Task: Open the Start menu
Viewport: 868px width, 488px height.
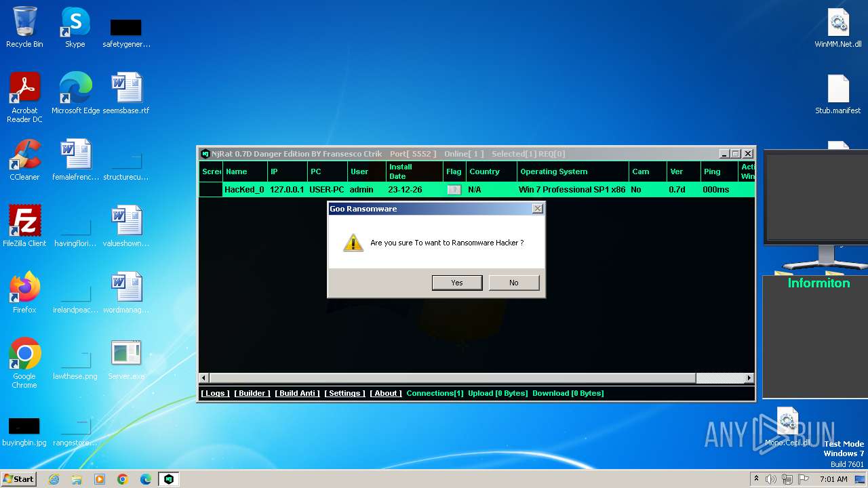Action: tap(19, 479)
